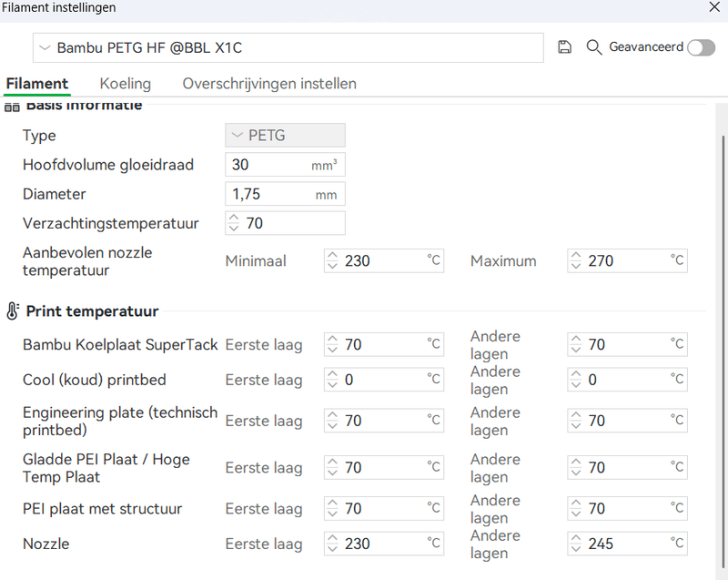Click Nozzle Eerste laag temperature field

(382, 544)
